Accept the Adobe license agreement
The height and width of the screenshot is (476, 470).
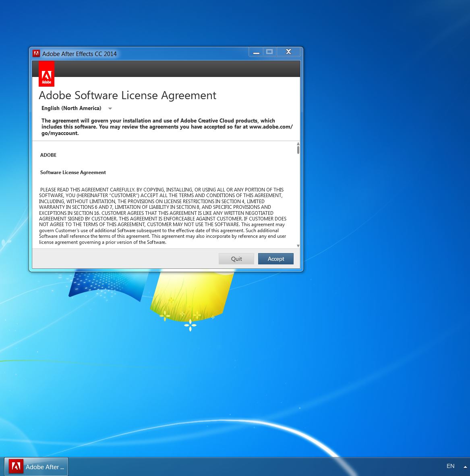[x=275, y=259]
